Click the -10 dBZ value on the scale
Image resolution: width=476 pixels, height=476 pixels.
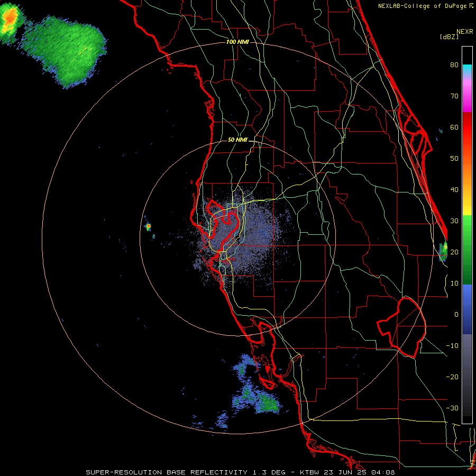click(x=452, y=346)
